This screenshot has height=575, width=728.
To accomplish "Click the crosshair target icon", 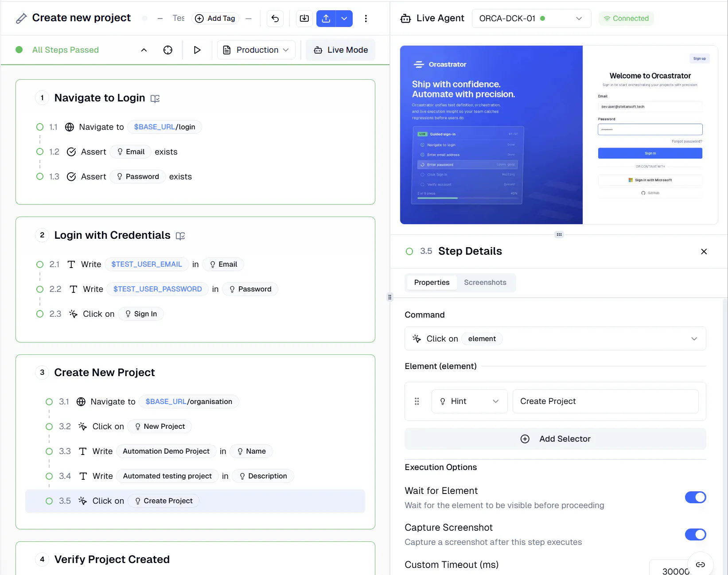I will click(x=168, y=50).
